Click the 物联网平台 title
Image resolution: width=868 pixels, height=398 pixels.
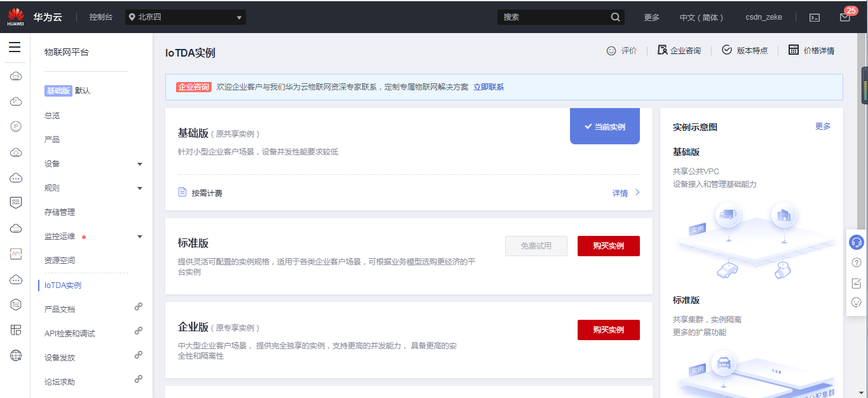tap(67, 53)
